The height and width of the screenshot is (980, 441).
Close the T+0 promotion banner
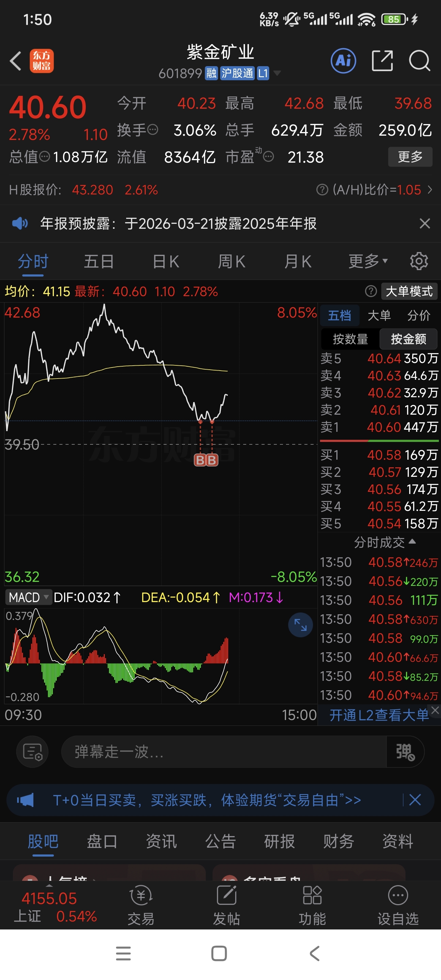pyautogui.click(x=415, y=800)
